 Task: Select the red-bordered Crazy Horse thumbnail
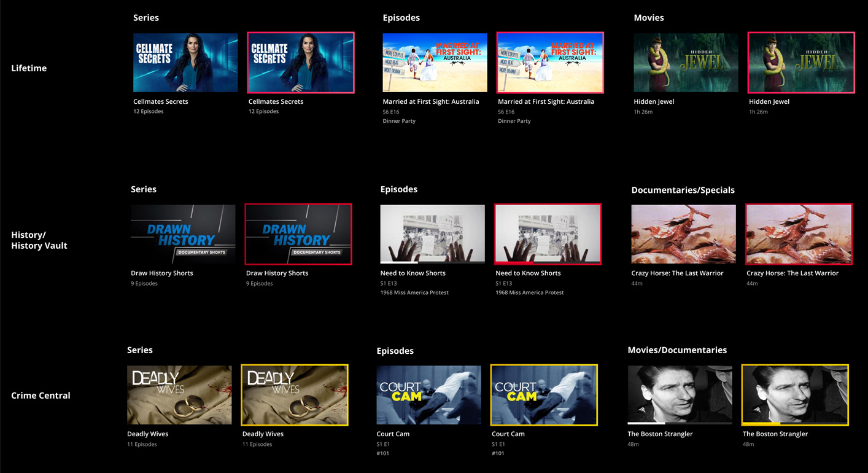(x=799, y=234)
